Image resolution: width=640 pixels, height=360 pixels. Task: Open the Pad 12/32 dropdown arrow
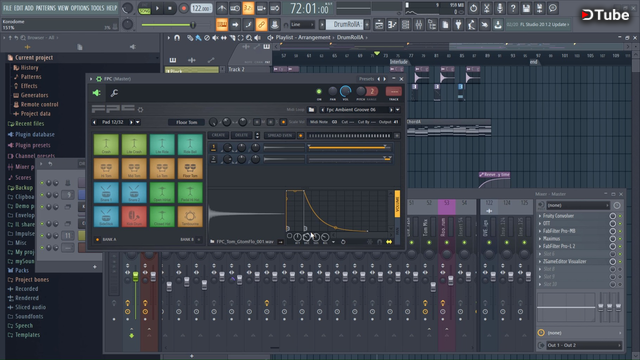(138, 122)
